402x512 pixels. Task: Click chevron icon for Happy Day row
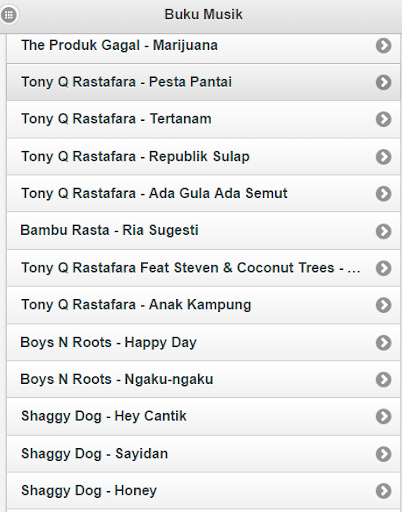[x=383, y=343]
